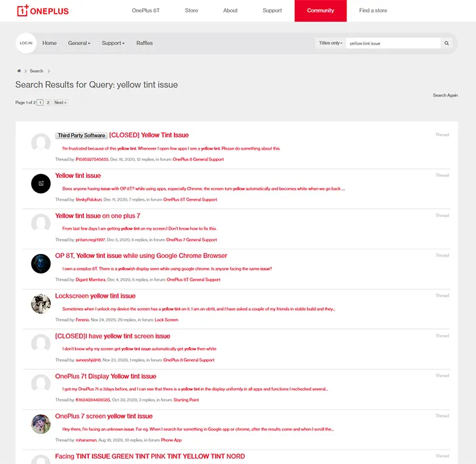This screenshot has height=464, width=476.
Task: Select page 1 pagination button
Action: point(40,102)
